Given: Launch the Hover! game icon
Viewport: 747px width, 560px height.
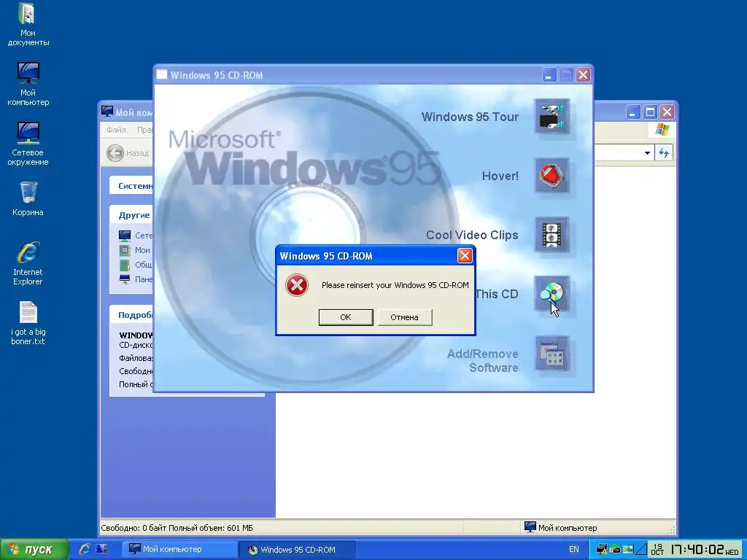Looking at the screenshot, I should click(x=551, y=176).
